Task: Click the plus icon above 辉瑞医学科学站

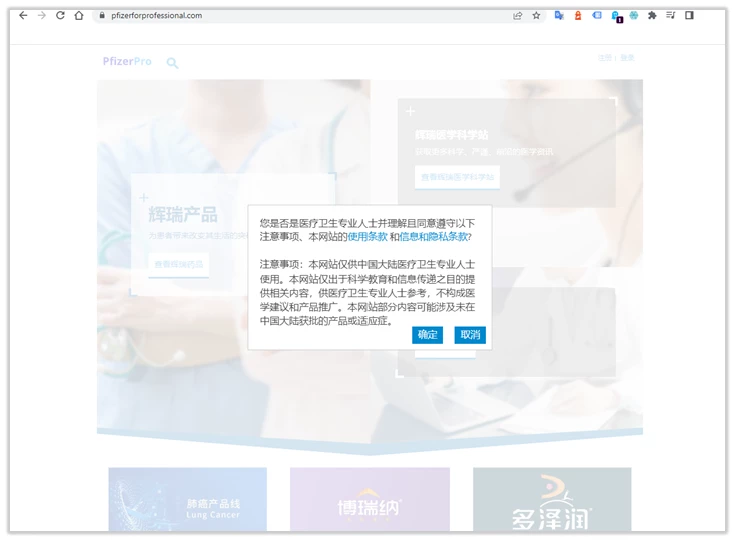Action: coord(411,111)
